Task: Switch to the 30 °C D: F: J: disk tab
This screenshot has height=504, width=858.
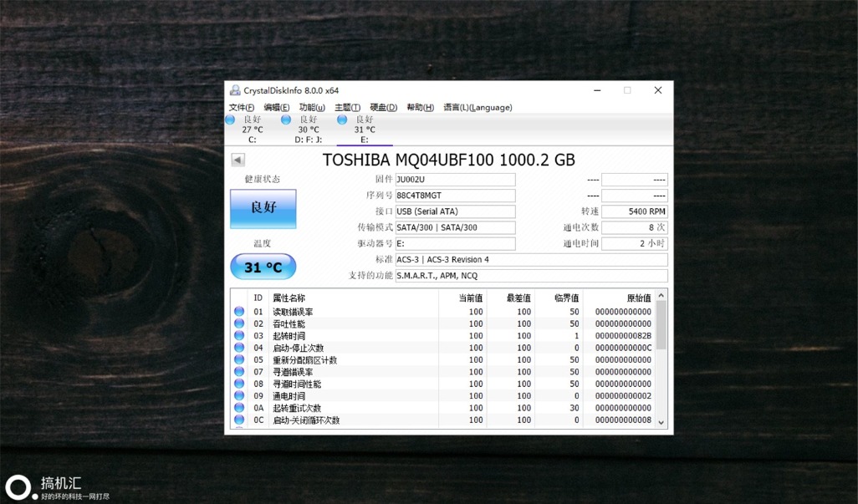Action: [x=308, y=130]
